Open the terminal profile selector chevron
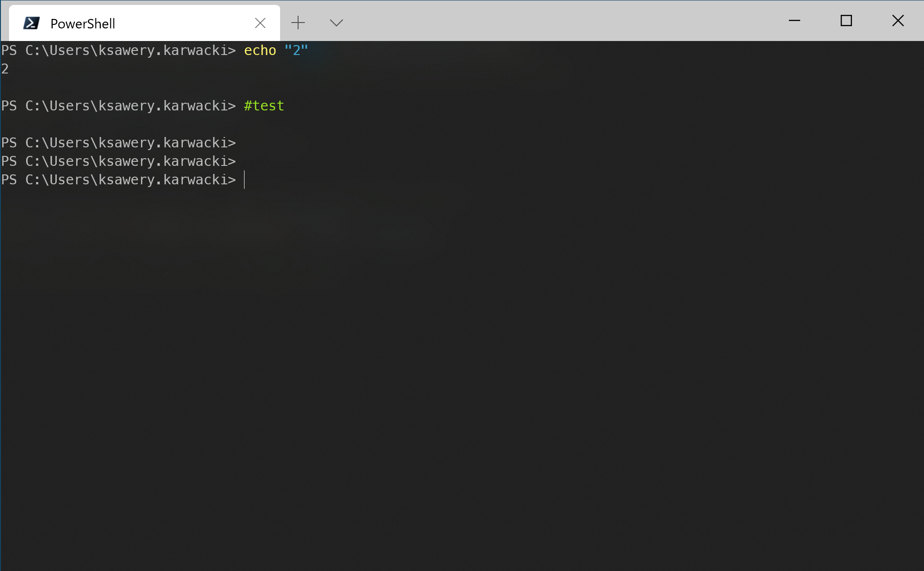The height and width of the screenshot is (571, 924). tap(335, 23)
